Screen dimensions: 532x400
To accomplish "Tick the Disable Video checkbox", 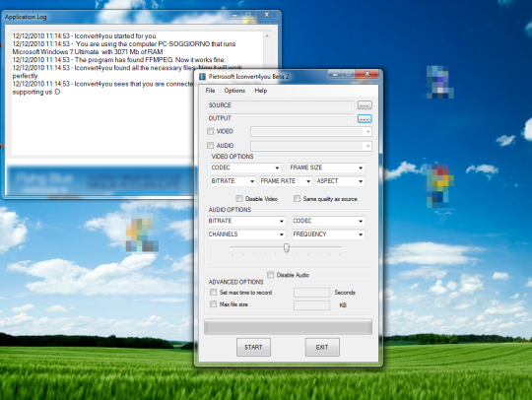I will (239, 198).
